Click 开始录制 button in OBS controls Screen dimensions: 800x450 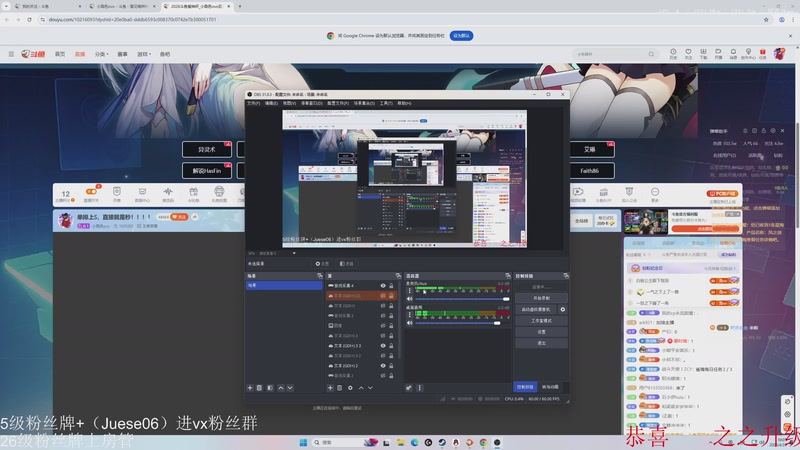pos(541,298)
